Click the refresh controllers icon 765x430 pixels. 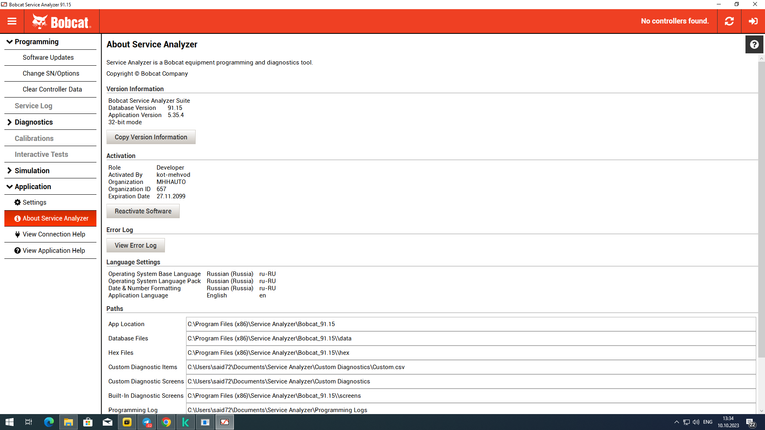(x=729, y=21)
